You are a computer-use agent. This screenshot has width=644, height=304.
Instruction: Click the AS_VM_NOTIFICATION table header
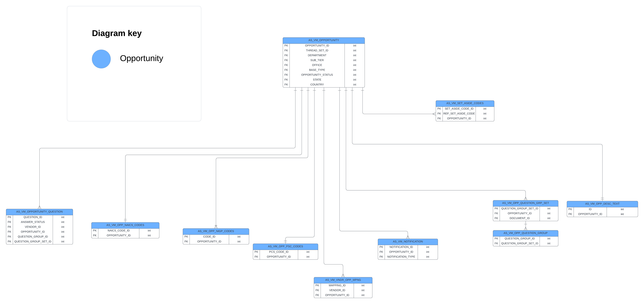click(408, 242)
